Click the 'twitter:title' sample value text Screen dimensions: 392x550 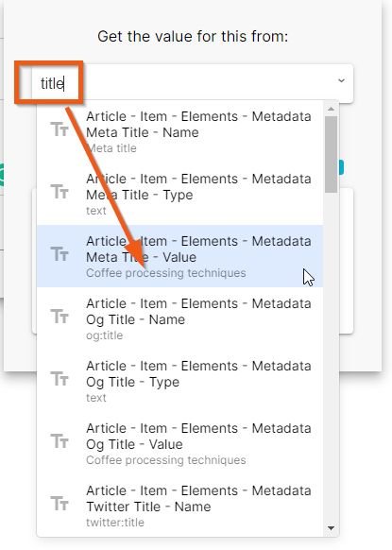point(115,523)
